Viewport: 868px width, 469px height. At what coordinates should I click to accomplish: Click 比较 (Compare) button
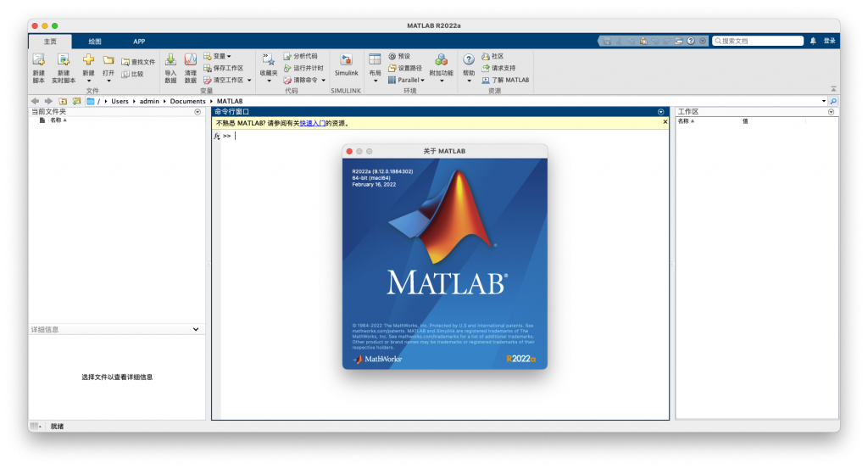[133, 74]
